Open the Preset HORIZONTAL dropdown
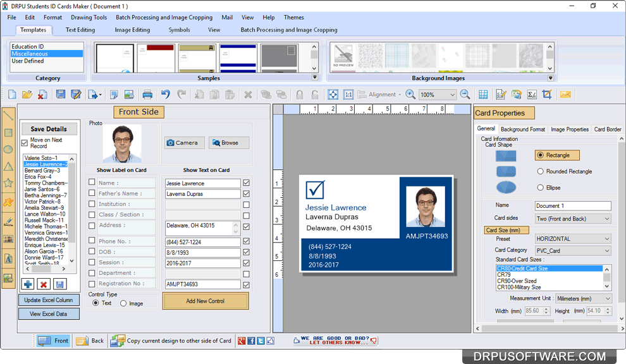This screenshot has width=626, height=364. [x=573, y=239]
